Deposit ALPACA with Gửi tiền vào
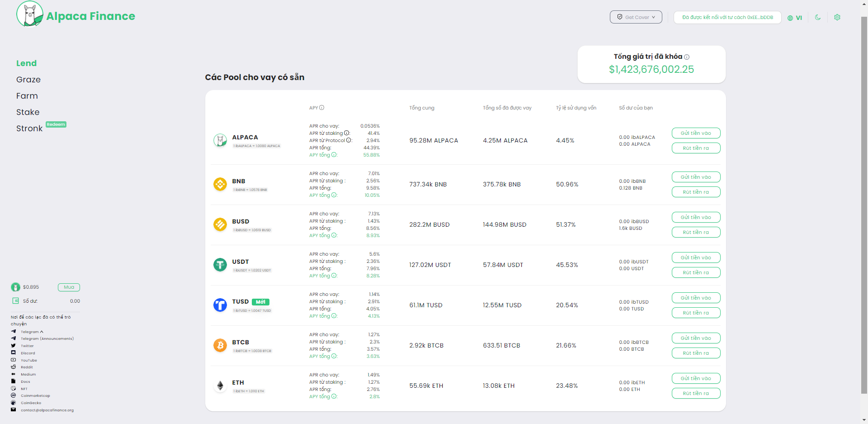The width and height of the screenshot is (868, 424). (x=696, y=133)
